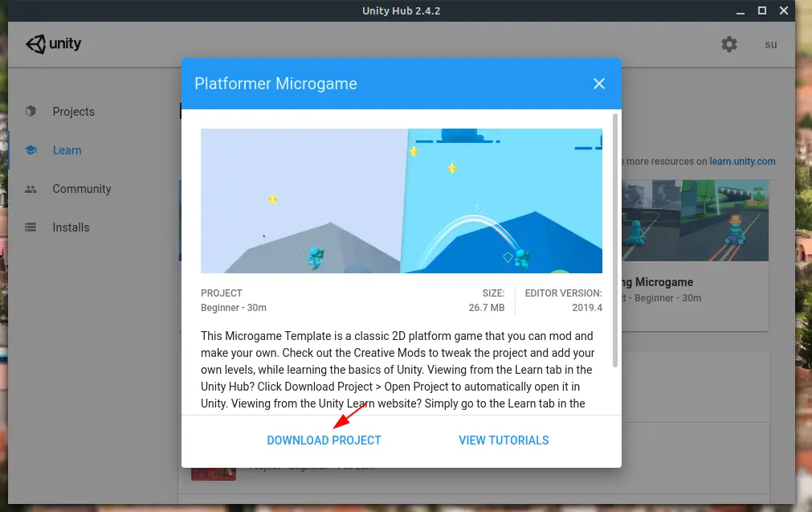This screenshot has width=812, height=512.
Task: Click the Installs list icon
Action: (31, 227)
